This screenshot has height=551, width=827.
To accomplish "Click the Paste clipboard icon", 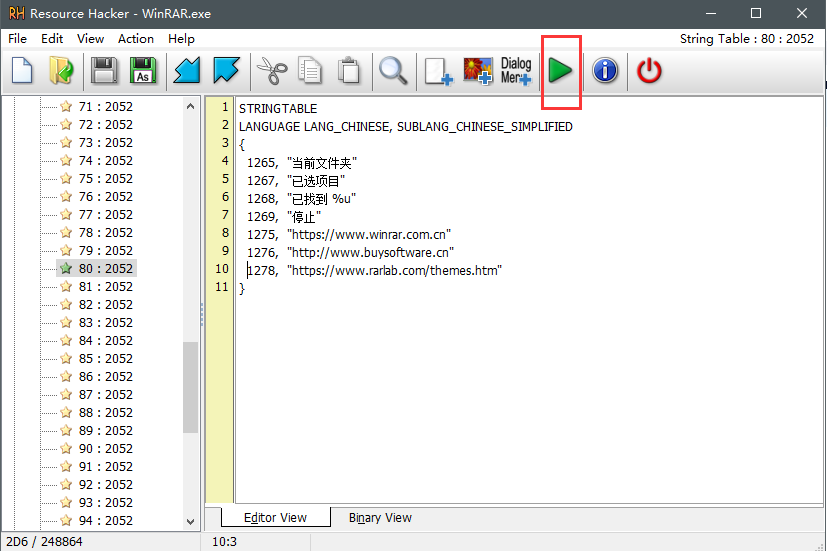I will pos(348,71).
